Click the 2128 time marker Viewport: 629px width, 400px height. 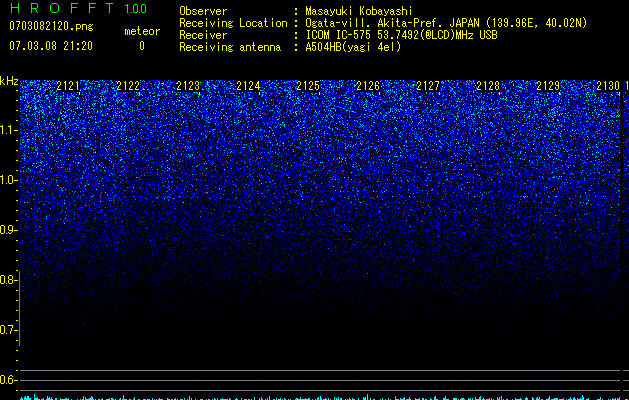pos(488,86)
